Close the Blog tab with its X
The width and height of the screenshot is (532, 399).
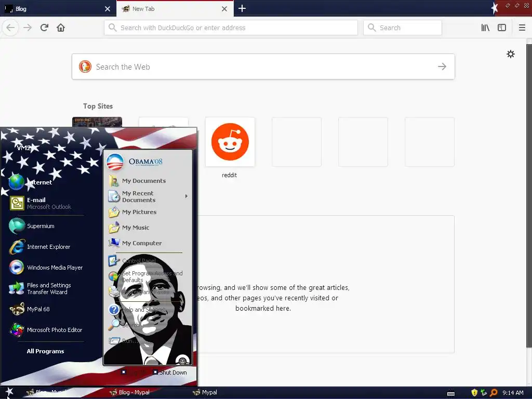[x=107, y=9]
